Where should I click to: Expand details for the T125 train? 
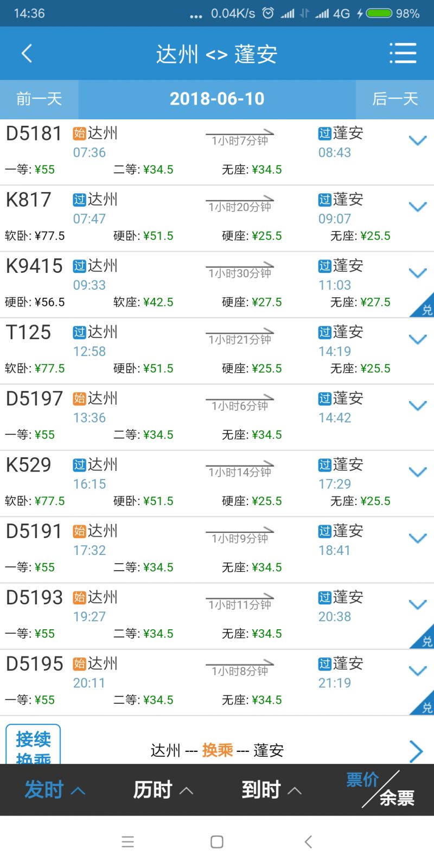click(x=418, y=339)
